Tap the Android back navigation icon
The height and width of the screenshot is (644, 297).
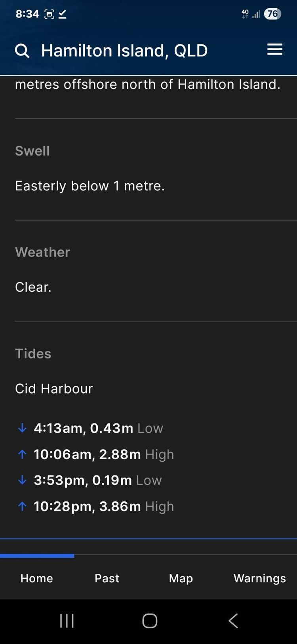[x=233, y=621]
